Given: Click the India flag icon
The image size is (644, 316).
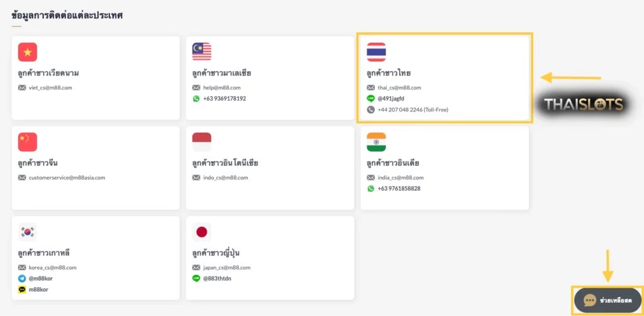Looking at the screenshot, I should pos(376,142).
